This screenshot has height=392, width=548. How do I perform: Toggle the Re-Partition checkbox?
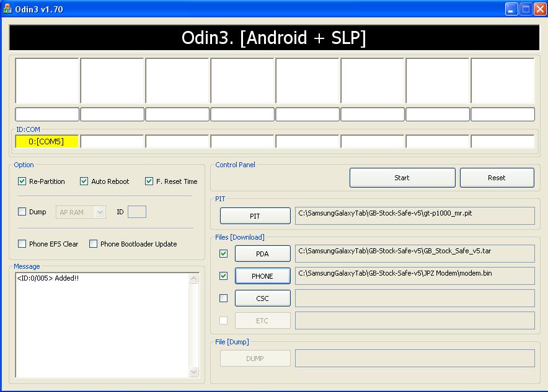coord(22,181)
